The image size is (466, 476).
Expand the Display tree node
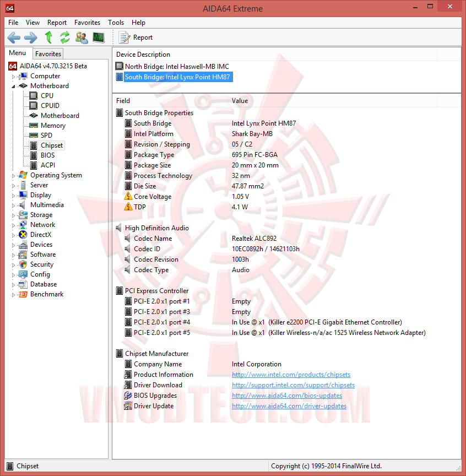(x=13, y=196)
